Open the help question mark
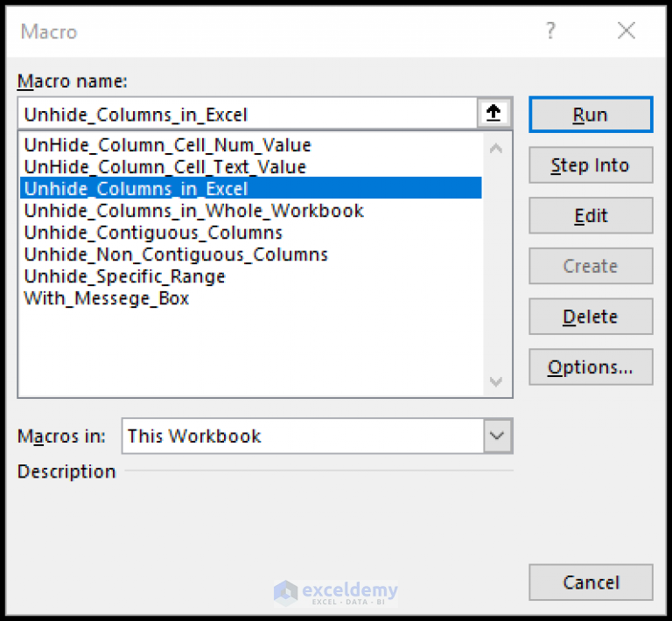 point(550,31)
